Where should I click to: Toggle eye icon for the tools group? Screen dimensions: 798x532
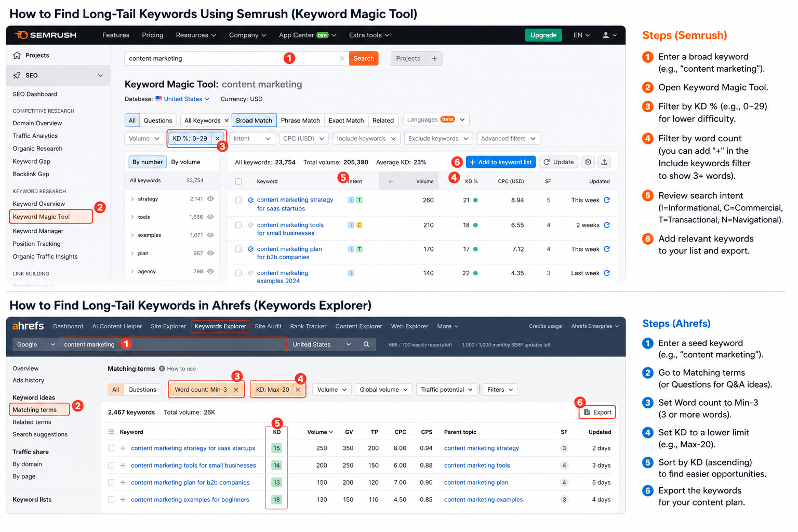pos(210,217)
